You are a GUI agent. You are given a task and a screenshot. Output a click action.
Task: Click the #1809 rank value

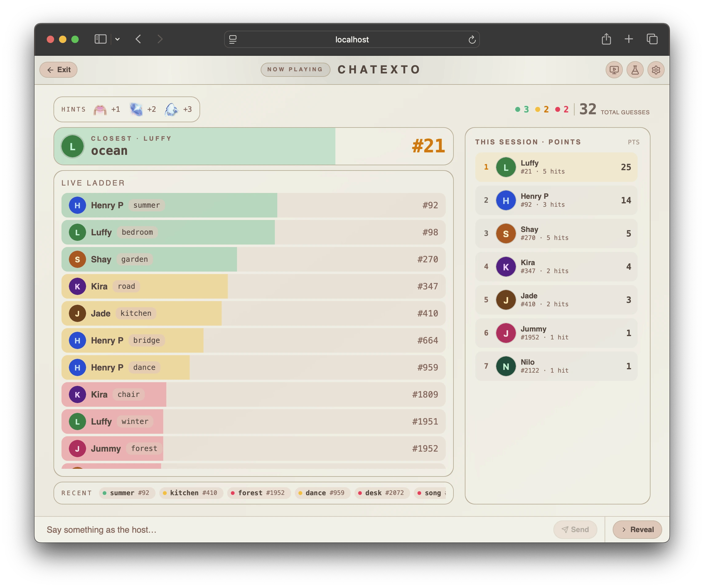coord(425,394)
